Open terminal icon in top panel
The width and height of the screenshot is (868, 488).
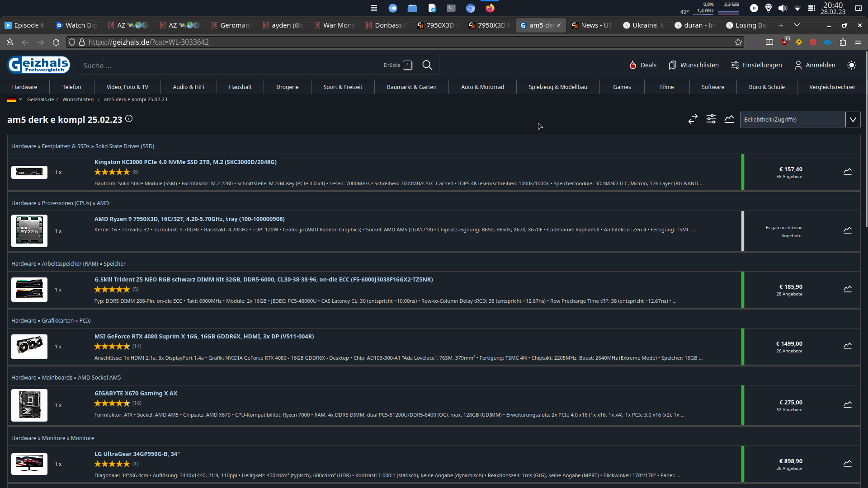pyautogui.click(x=451, y=8)
